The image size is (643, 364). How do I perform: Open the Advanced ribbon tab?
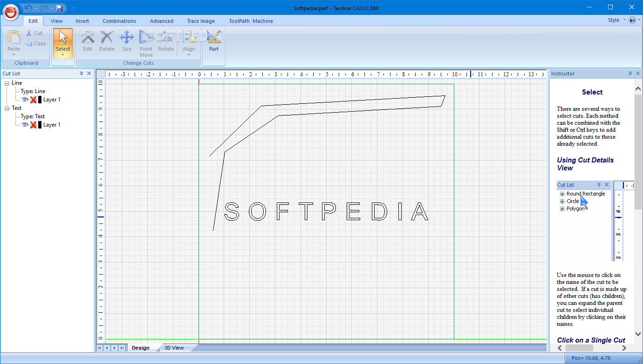point(162,21)
